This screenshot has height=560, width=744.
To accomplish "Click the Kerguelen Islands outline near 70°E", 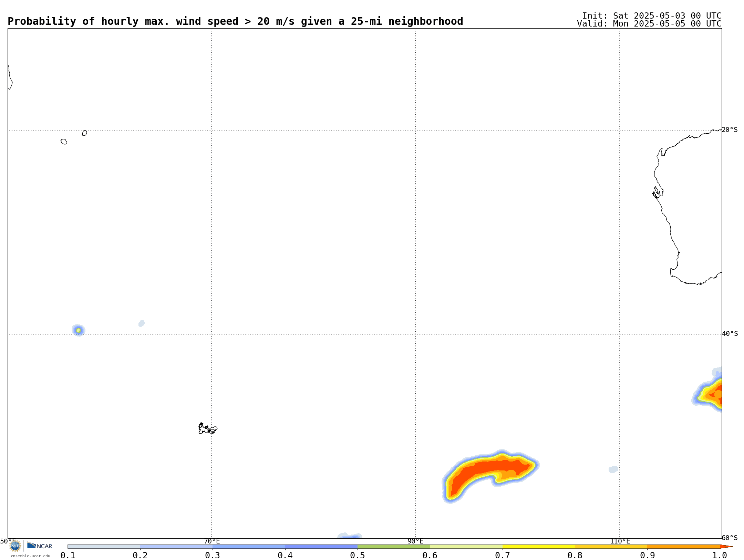I will click(208, 428).
